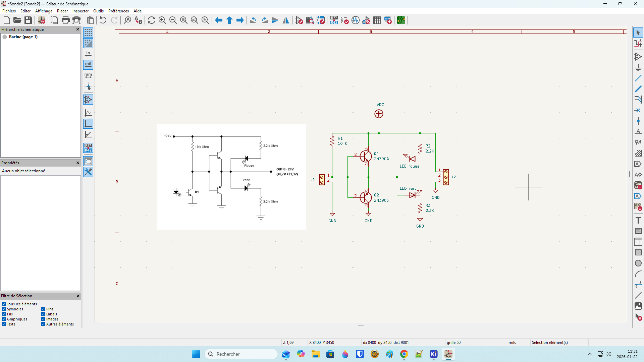Click the Q1 2N3904 transistor symbol
Image resolution: width=644 pixels, height=362 pixels.
point(366,156)
